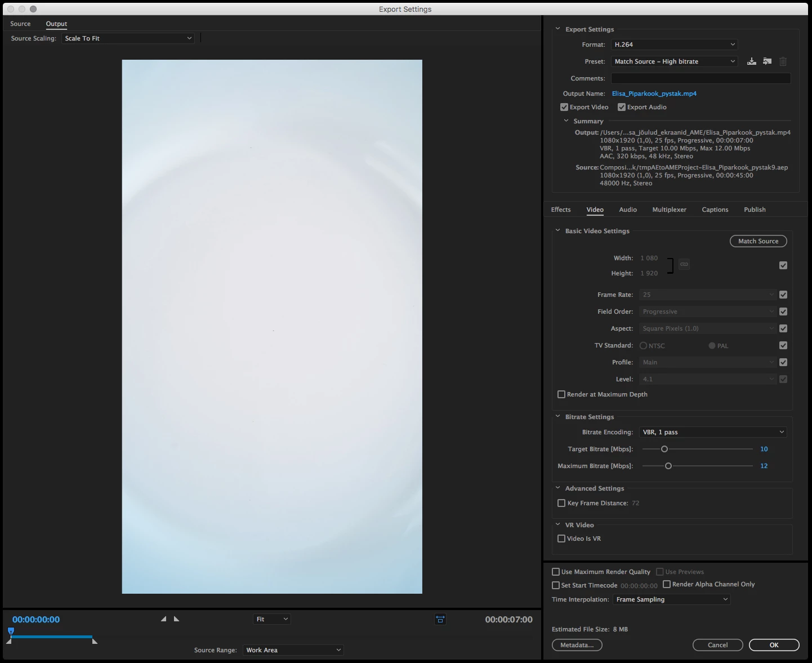The image size is (812, 663).
Task: Click the Delete Preset trash icon
Action: tap(783, 61)
